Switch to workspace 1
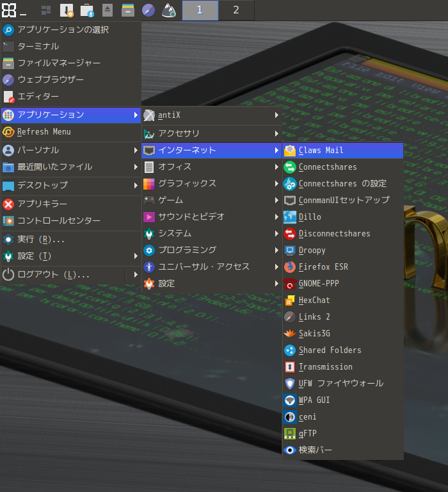The width and height of the screenshot is (448, 492). pyautogui.click(x=200, y=10)
